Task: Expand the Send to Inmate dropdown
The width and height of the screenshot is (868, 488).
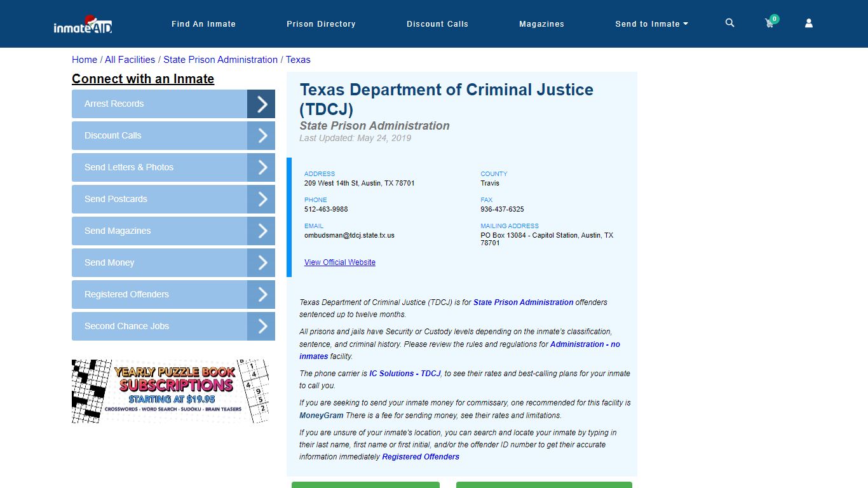Action: [651, 24]
